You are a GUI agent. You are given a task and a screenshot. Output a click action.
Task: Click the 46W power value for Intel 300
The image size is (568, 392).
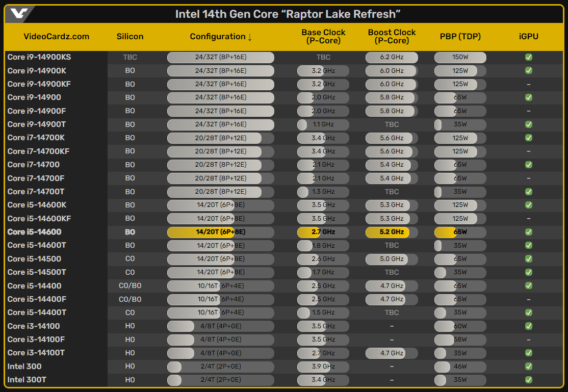pos(460,367)
